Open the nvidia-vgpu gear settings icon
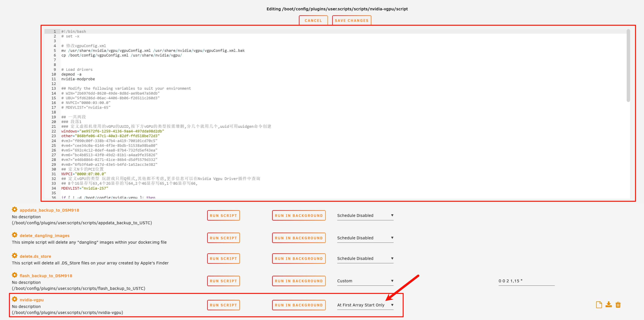 tap(14, 299)
